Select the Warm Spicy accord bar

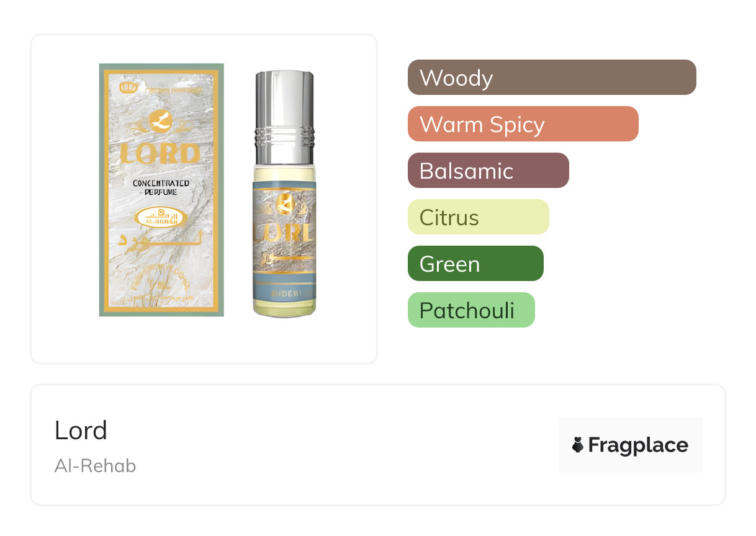pyautogui.click(x=523, y=124)
